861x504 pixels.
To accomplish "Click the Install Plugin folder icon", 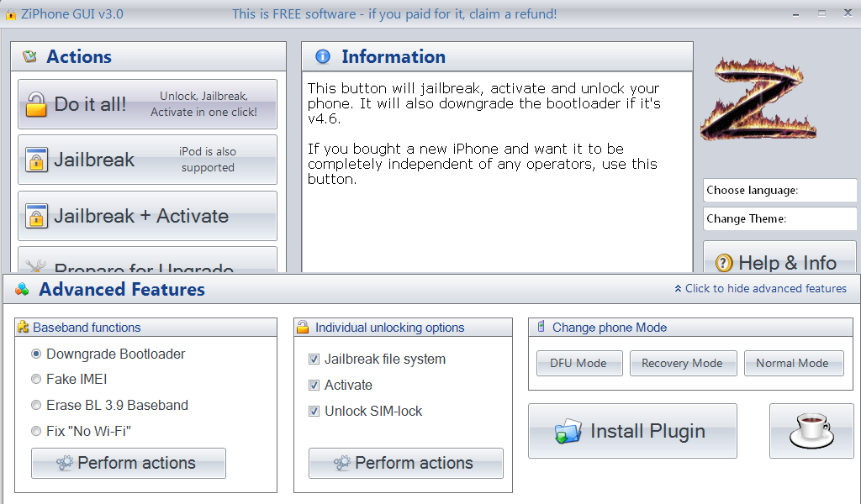I will [568, 432].
